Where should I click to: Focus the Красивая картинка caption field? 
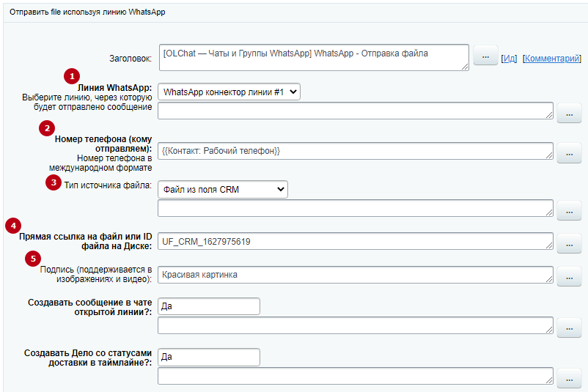tap(355, 275)
